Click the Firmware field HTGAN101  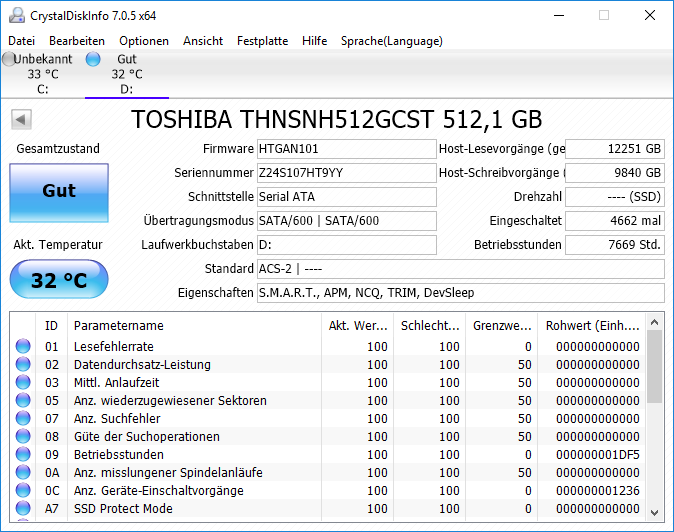[346, 149]
